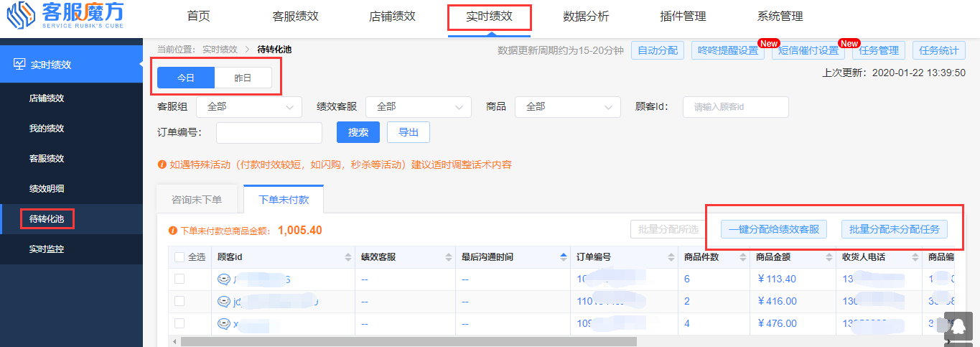Tick the checkbox for ¥113.40 order row

coord(179,279)
